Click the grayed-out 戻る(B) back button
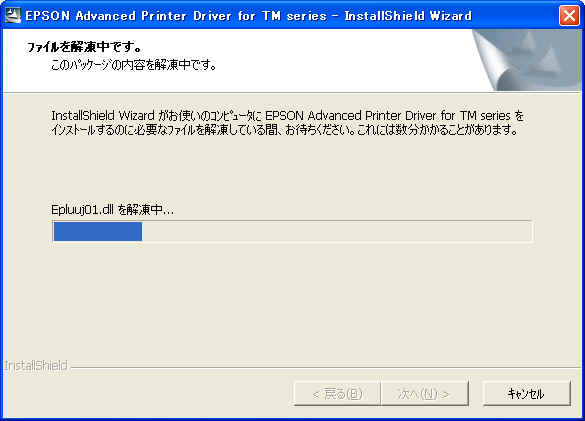585x421 pixels. tap(337, 393)
